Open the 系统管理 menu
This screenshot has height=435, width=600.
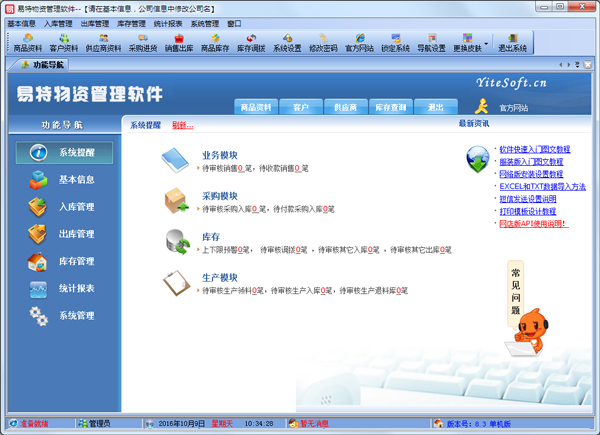(x=205, y=24)
